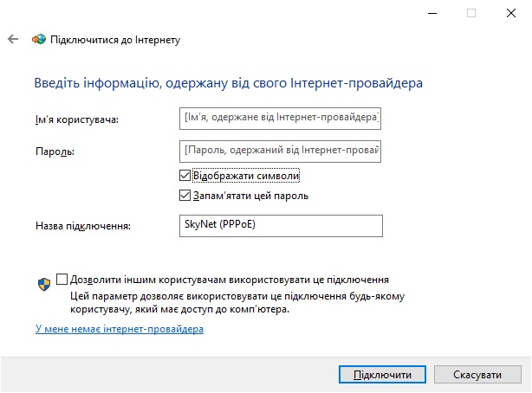Image resolution: width=532 pixels, height=393 pixels.
Task: Click the SkyNet (PPPoE) connection name field
Action: point(281,226)
